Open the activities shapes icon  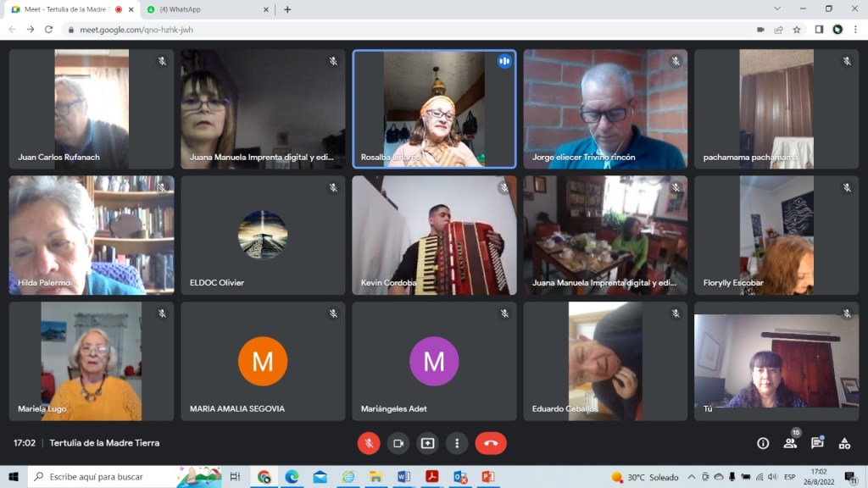(844, 443)
